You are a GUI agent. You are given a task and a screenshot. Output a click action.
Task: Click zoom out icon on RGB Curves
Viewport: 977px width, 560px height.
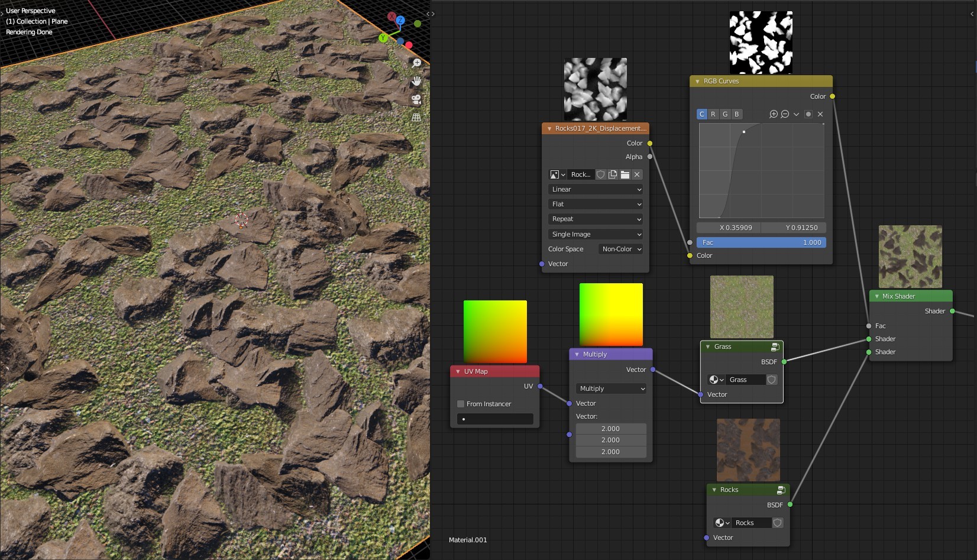[x=785, y=114]
